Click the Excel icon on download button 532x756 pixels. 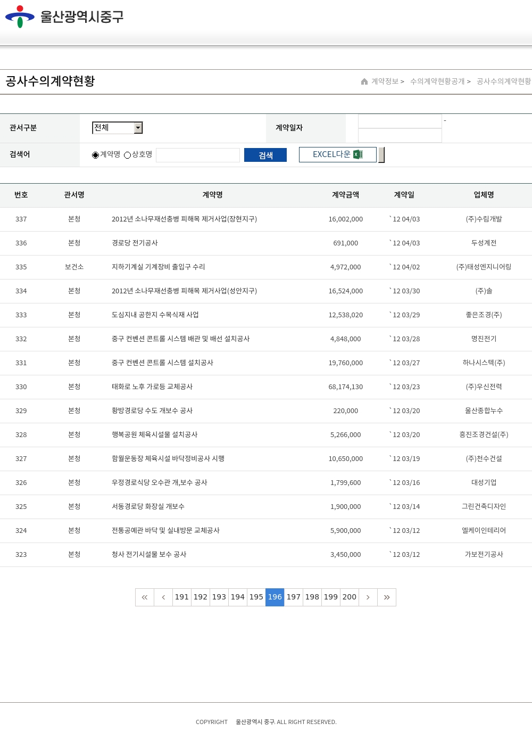(358, 154)
